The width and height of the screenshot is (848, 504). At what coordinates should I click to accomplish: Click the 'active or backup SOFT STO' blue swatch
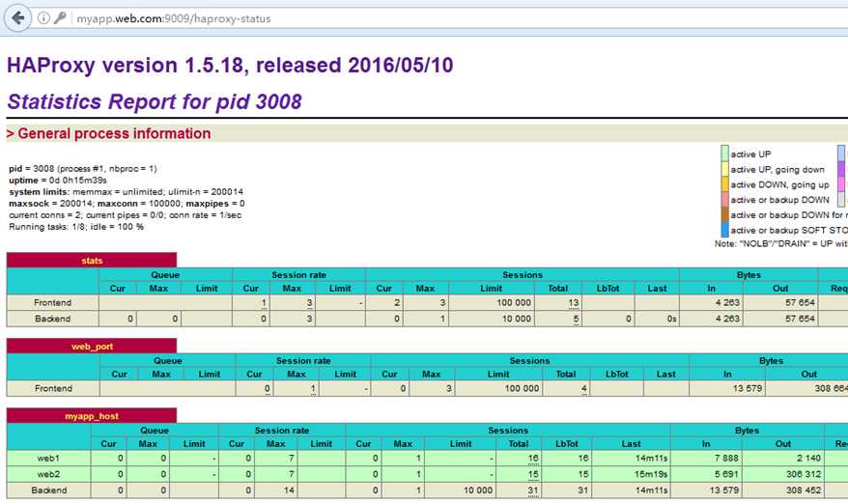tap(724, 229)
